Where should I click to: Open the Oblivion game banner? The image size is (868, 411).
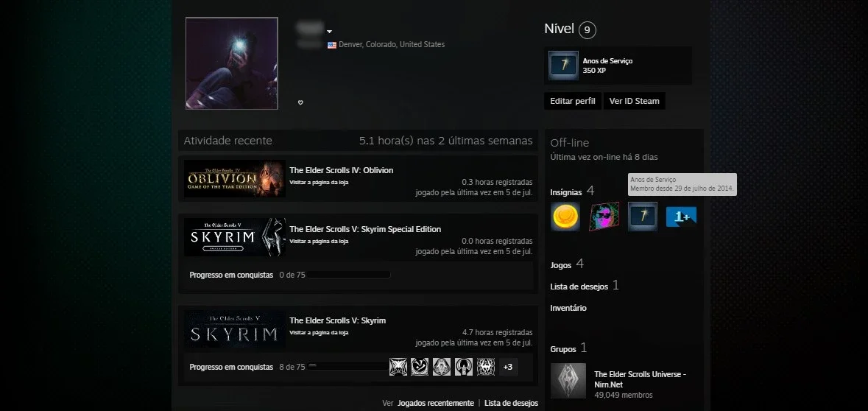(x=235, y=178)
